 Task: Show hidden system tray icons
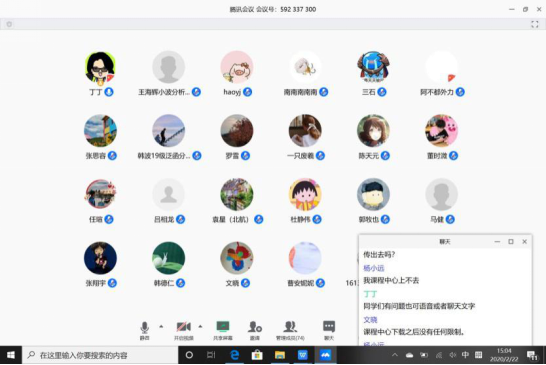pyautogui.click(x=395, y=355)
